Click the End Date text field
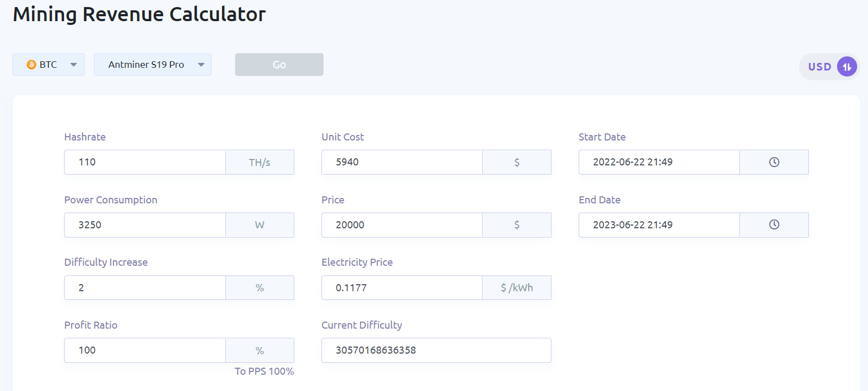Screen dimensions: 868x391 [x=659, y=225]
